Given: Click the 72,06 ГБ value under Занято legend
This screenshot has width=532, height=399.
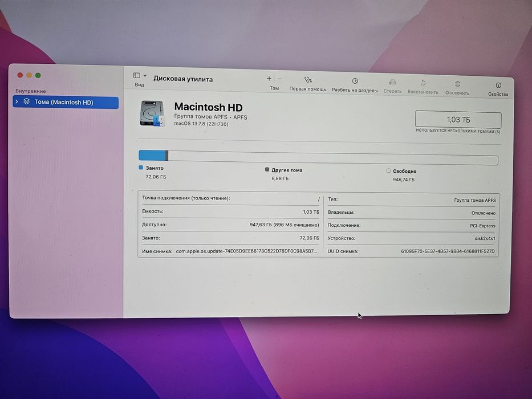Looking at the screenshot, I should 156,177.
